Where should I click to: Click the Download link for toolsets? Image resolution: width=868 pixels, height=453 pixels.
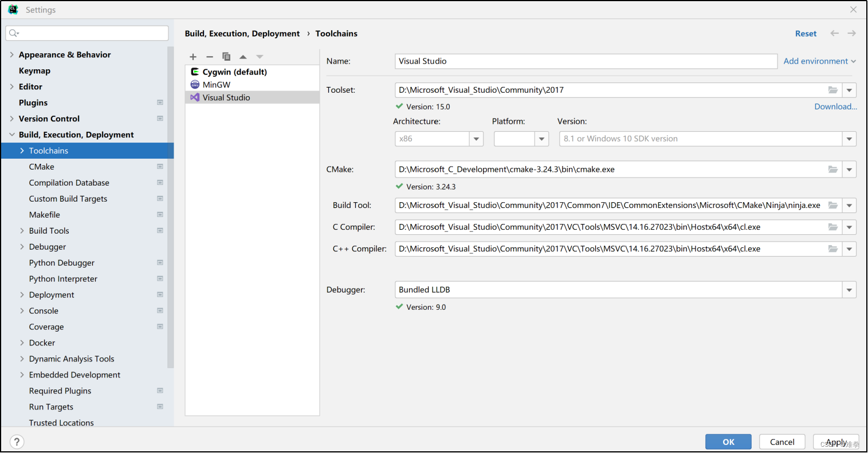click(x=835, y=106)
